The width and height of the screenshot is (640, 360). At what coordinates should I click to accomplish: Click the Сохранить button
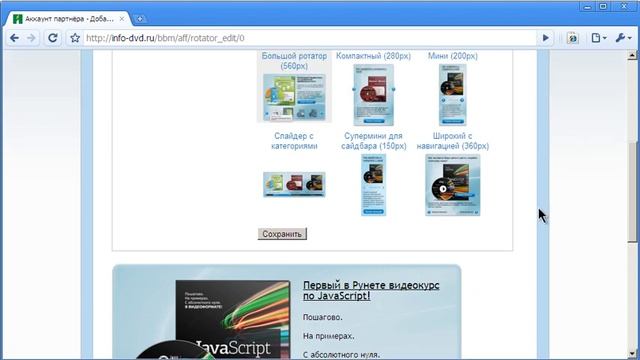tap(282, 234)
